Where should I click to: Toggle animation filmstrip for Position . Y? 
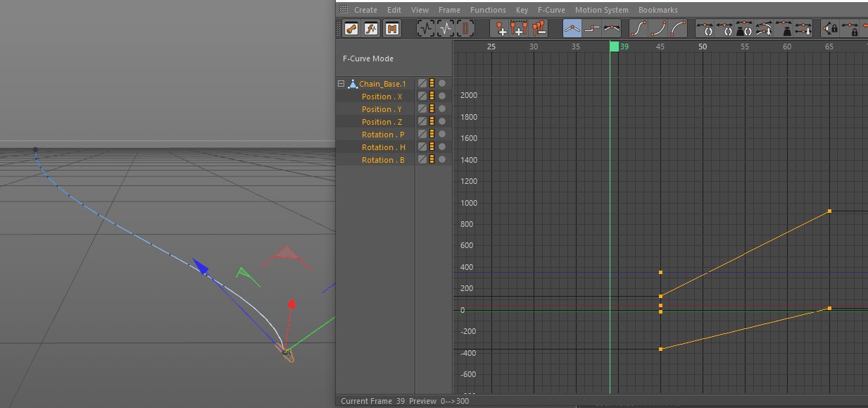click(x=432, y=109)
